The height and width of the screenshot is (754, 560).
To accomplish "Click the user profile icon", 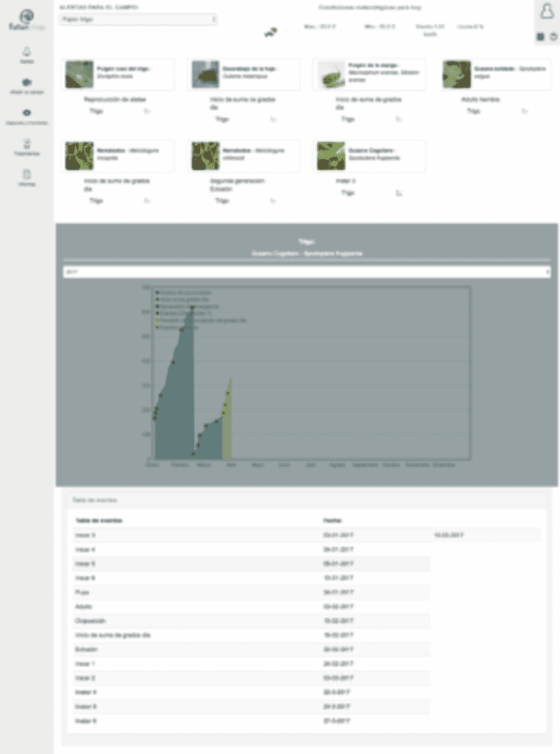I will 546,12.
